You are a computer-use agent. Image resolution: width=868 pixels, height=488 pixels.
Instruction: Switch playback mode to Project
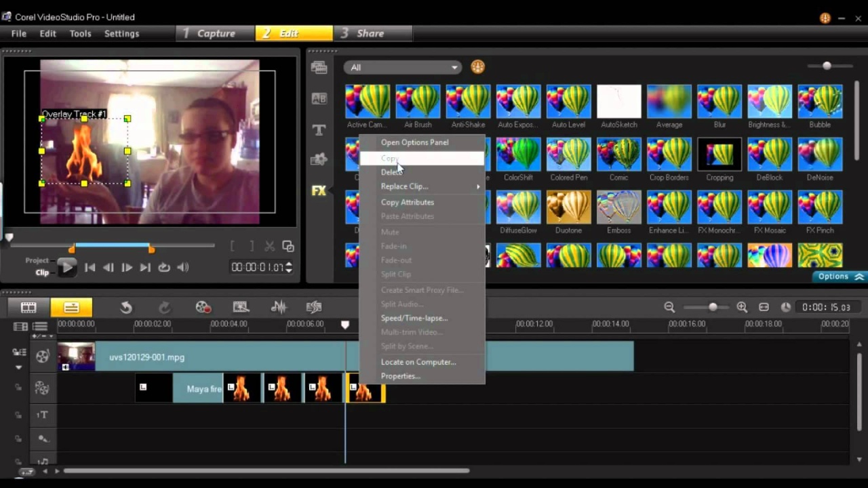(37, 260)
